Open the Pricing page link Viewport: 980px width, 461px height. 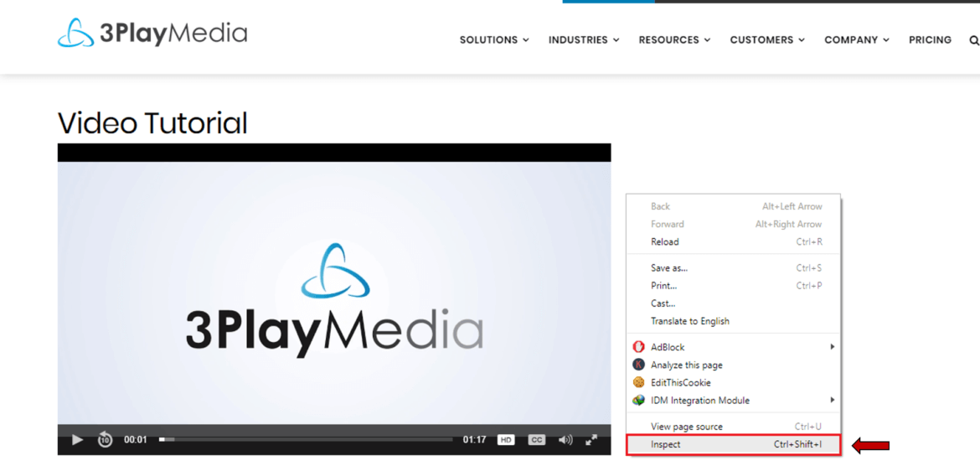[930, 40]
